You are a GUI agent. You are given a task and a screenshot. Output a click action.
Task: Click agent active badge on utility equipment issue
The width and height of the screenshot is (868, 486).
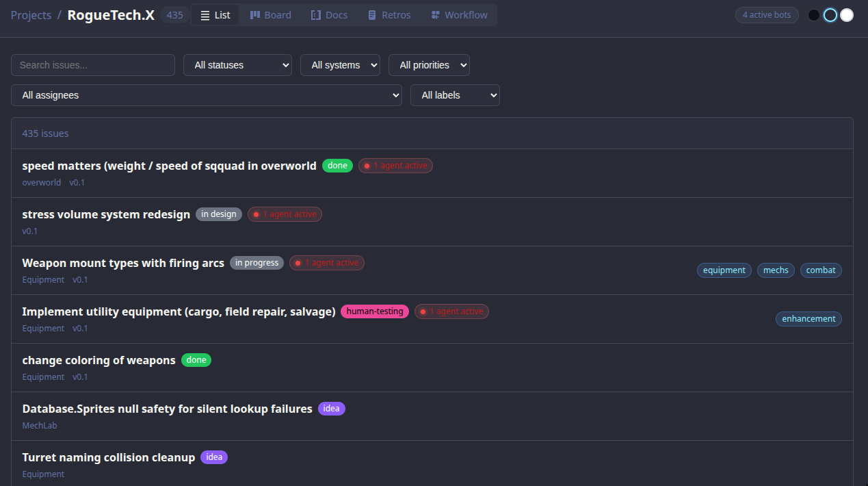tap(451, 311)
